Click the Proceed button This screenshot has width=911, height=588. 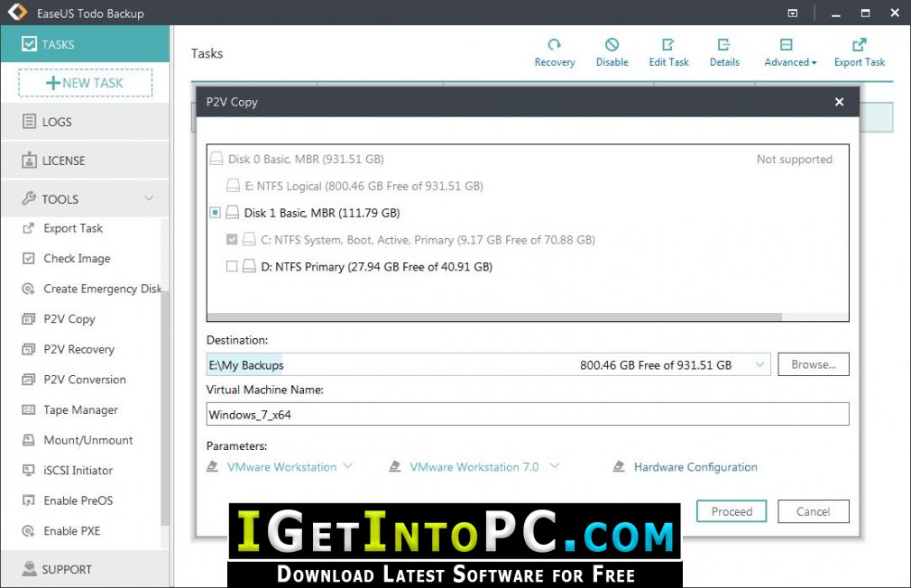click(x=732, y=511)
